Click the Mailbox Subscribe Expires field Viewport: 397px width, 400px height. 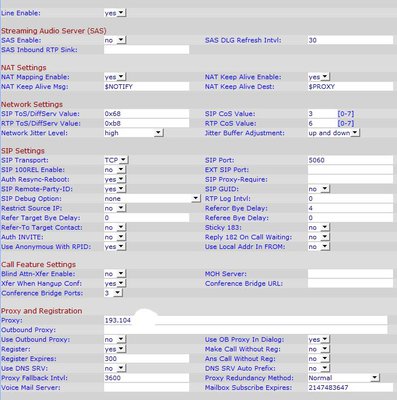[350, 388]
